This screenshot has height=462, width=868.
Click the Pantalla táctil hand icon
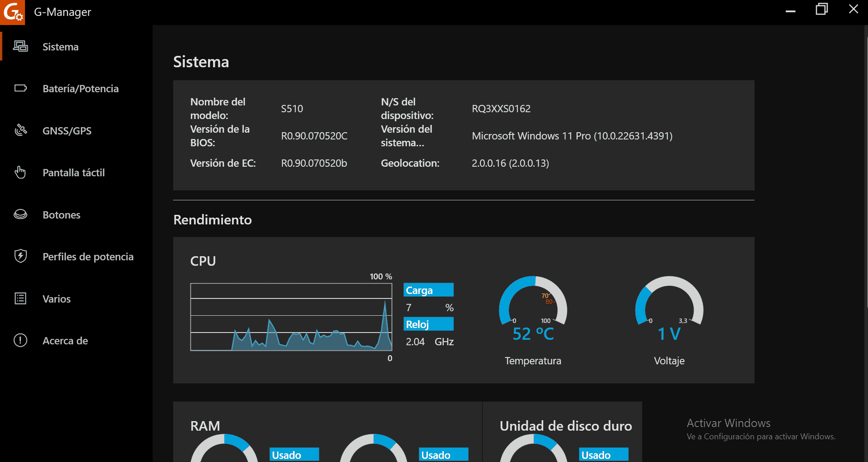point(20,173)
